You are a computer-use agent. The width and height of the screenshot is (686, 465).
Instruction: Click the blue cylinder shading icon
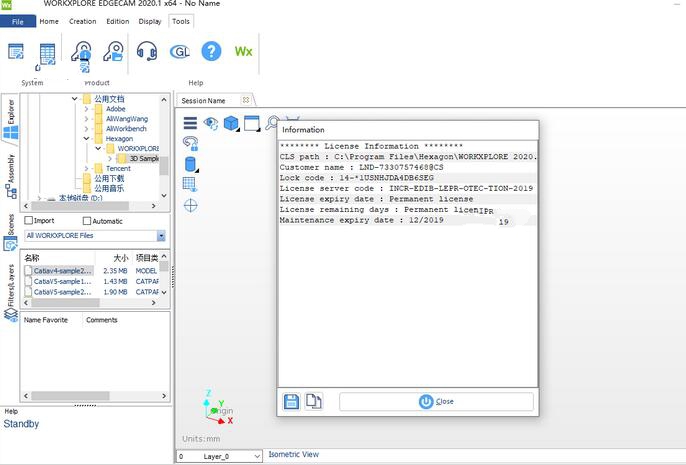(191, 164)
